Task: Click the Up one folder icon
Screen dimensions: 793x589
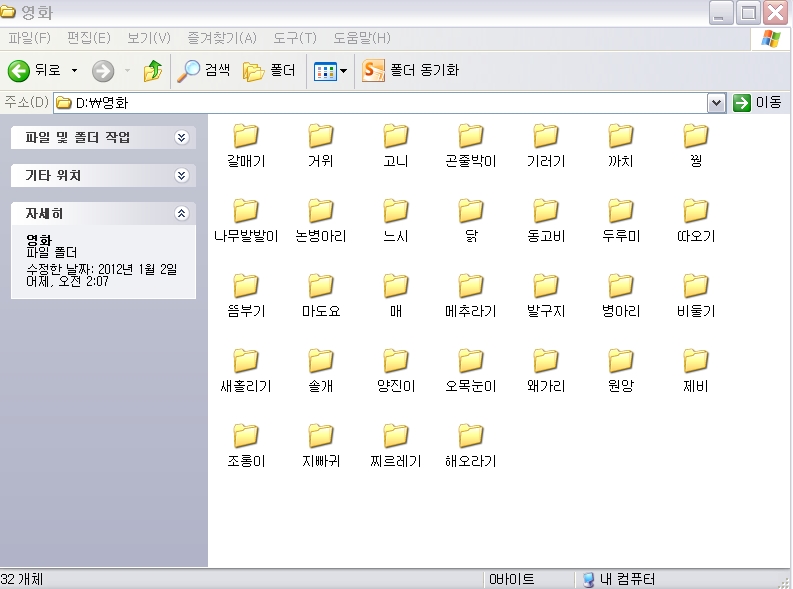Action: [152, 70]
